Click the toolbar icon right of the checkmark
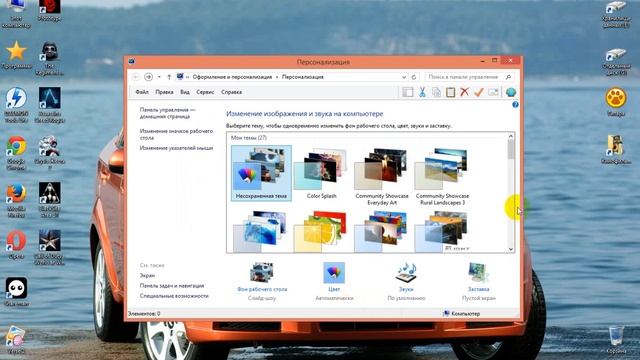 point(493,92)
